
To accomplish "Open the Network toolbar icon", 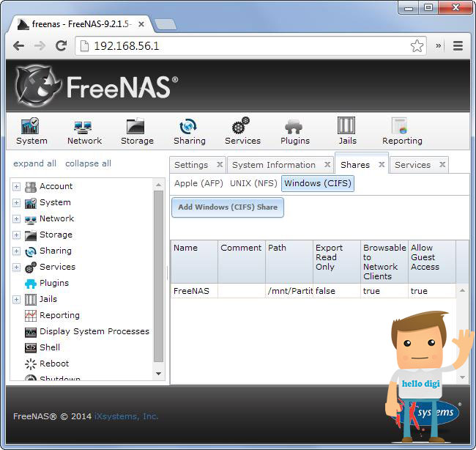I will click(x=83, y=127).
